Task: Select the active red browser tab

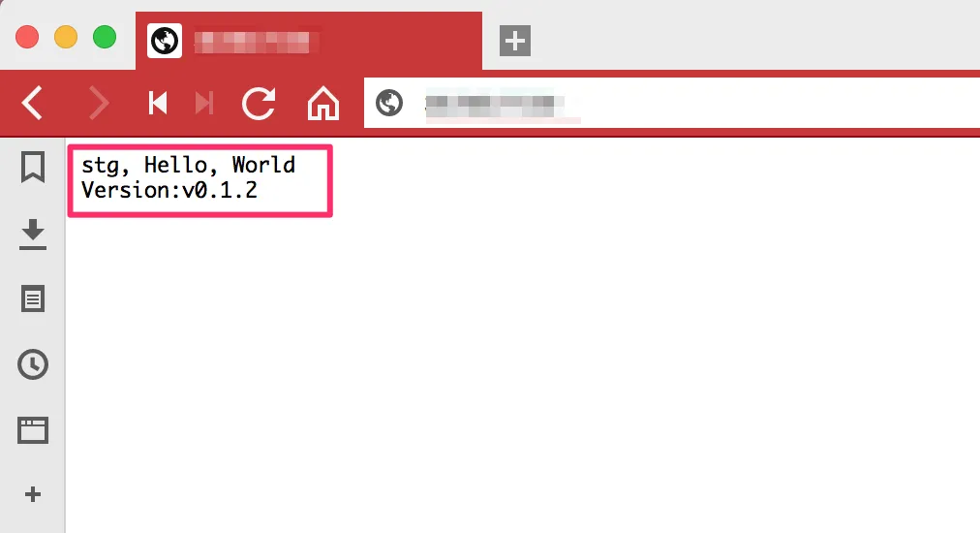Action: [309, 42]
